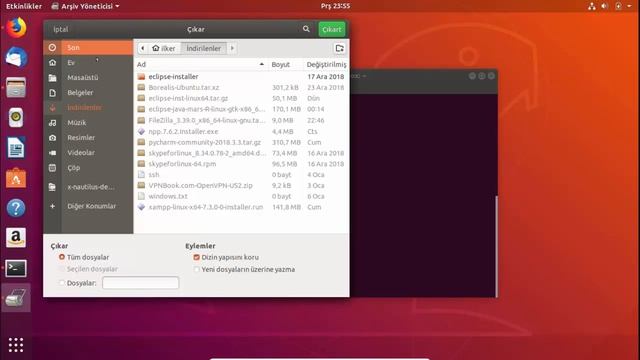Screen dimensions: 640x360
Task: Click the terminal window scrollbar
Action: pyautogui.click(x=496, y=247)
